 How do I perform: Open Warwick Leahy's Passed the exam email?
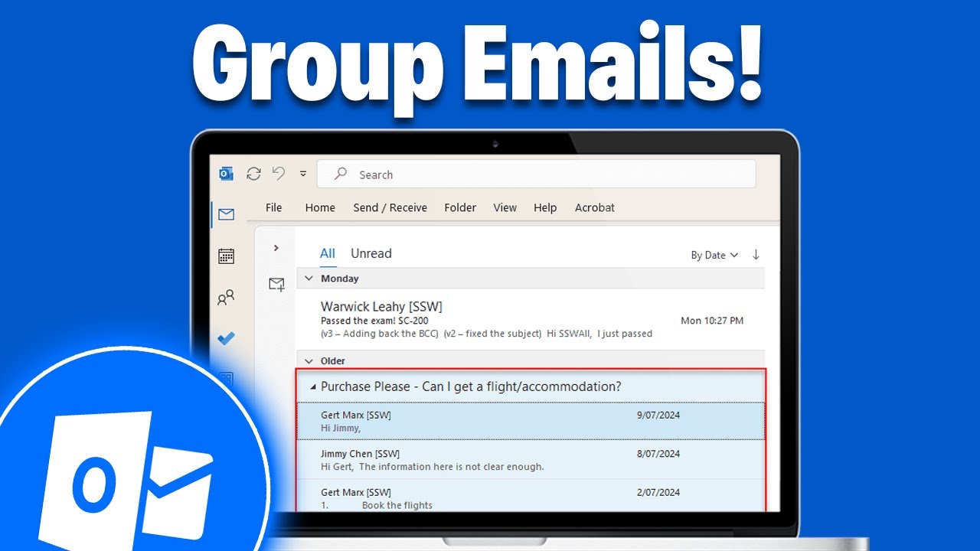click(531, 319)
